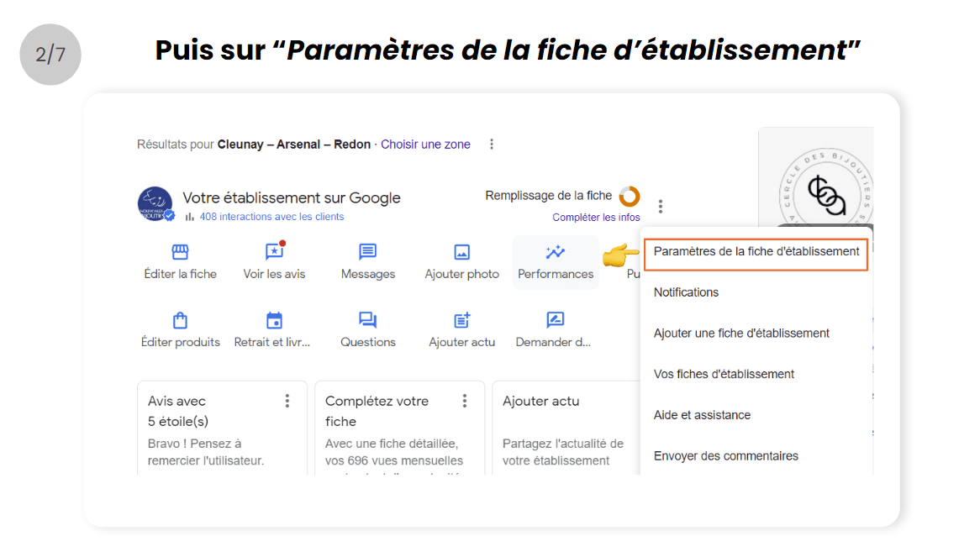Click the Complétez votre fiche card title
The height and width of the screenshot is (552, 980).
coord(377,411)
